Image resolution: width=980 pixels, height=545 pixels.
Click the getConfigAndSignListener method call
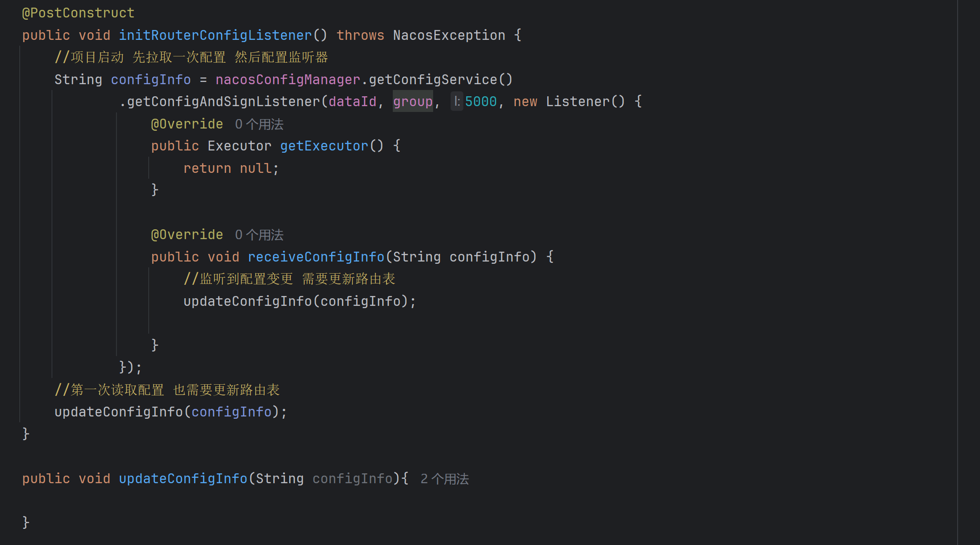tap(224, 102)
